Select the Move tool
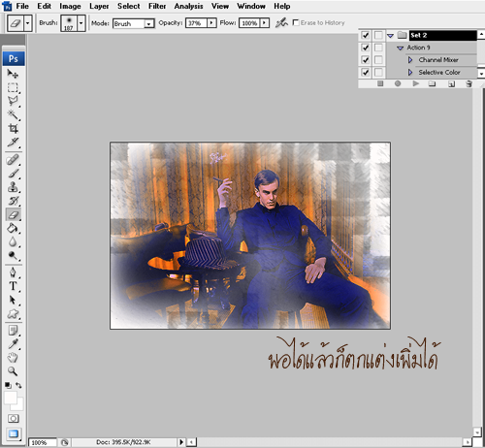Screen dimensions: 485x448 coord(13,74)
